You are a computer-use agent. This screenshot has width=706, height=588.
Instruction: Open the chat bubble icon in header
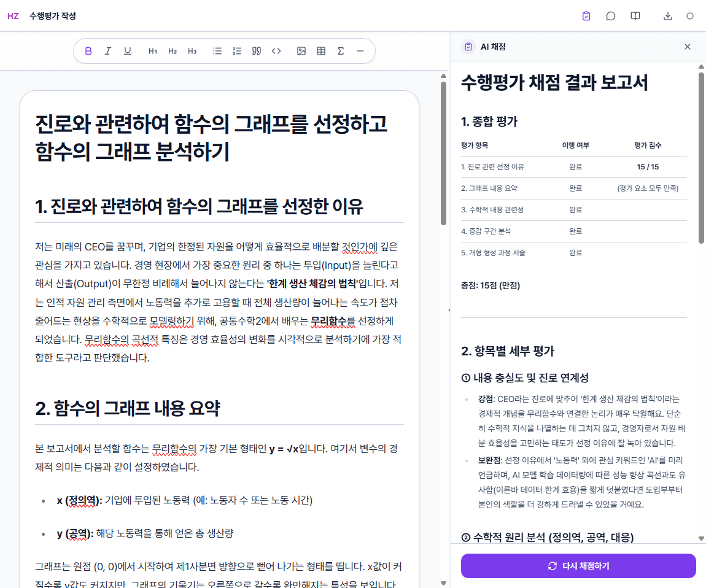(x=611, y=16)
